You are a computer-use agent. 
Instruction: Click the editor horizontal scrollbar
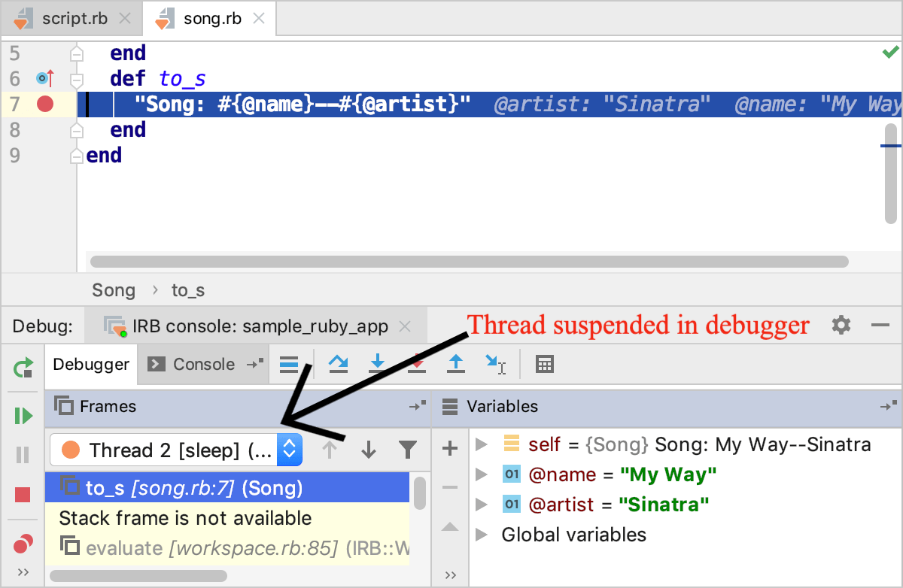tap(468, 262)
